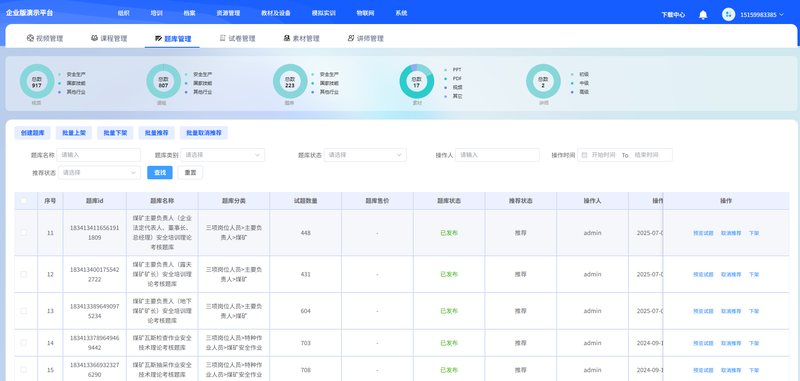Expand the account menu 15159983385

click(x=762, y=15)
